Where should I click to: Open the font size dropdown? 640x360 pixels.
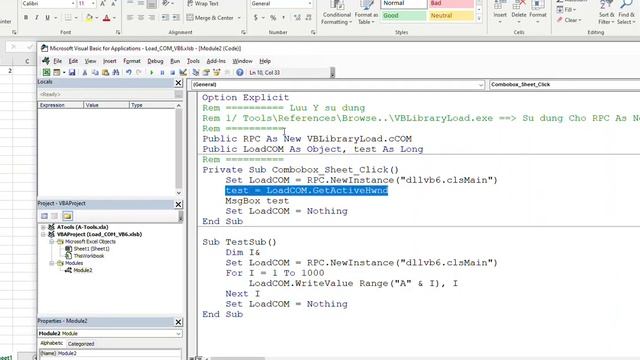click(x=93, y=4)
